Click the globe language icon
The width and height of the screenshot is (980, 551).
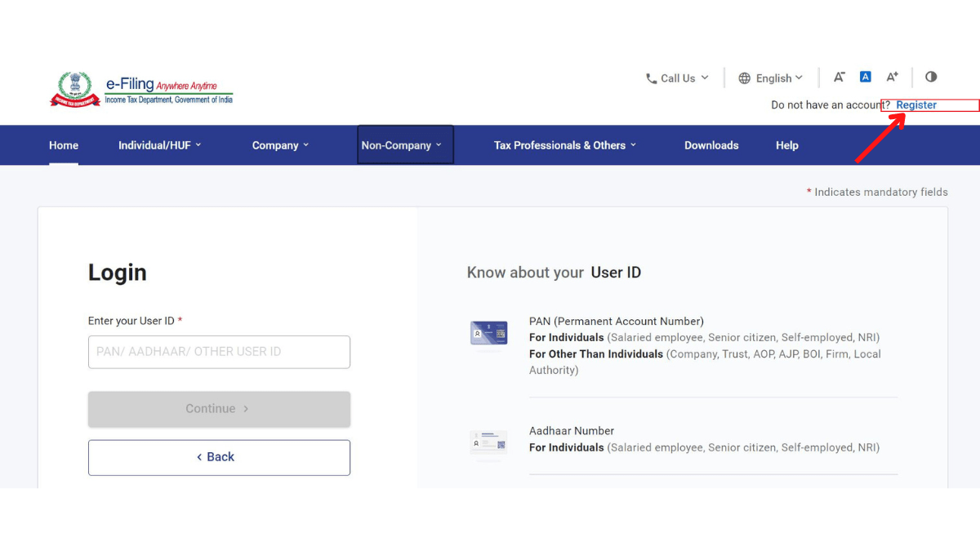[744, 78]
